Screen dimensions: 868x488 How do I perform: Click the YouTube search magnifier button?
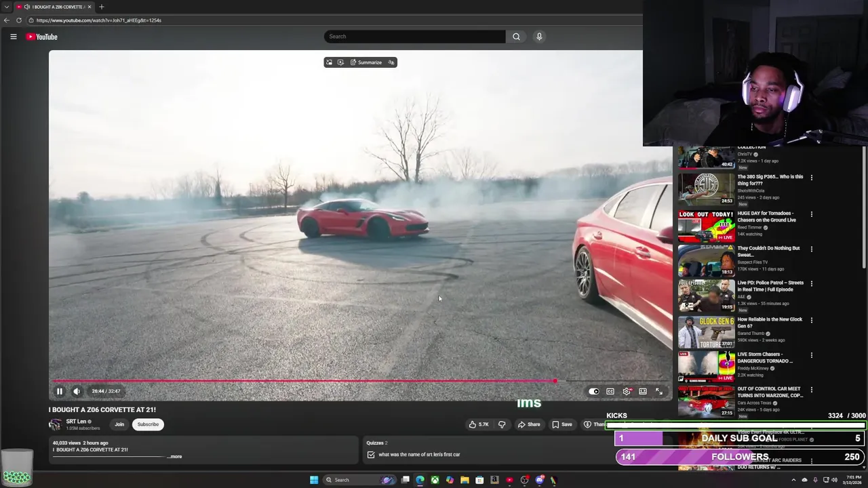(x=516, y=37)
